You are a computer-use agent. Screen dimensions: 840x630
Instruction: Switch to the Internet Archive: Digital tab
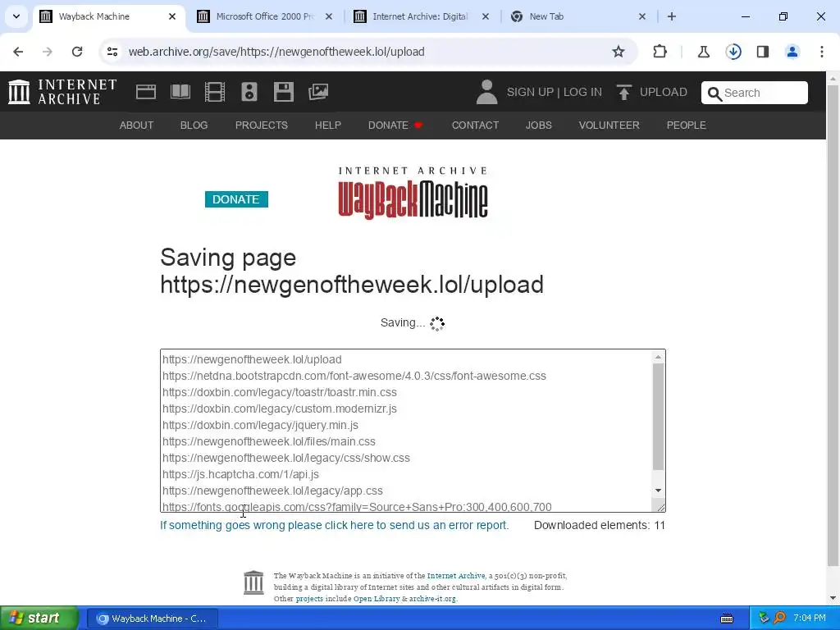click(420, 16)
